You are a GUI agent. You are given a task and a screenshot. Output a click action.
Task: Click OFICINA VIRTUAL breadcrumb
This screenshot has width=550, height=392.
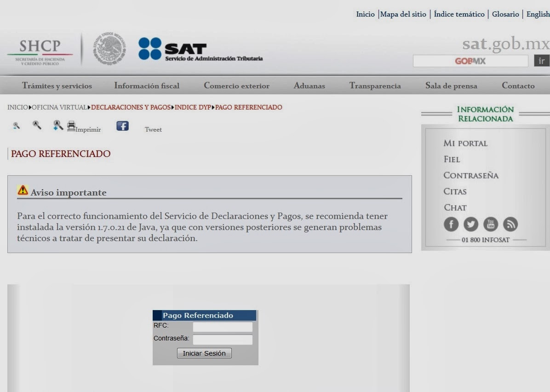point(59,107)
